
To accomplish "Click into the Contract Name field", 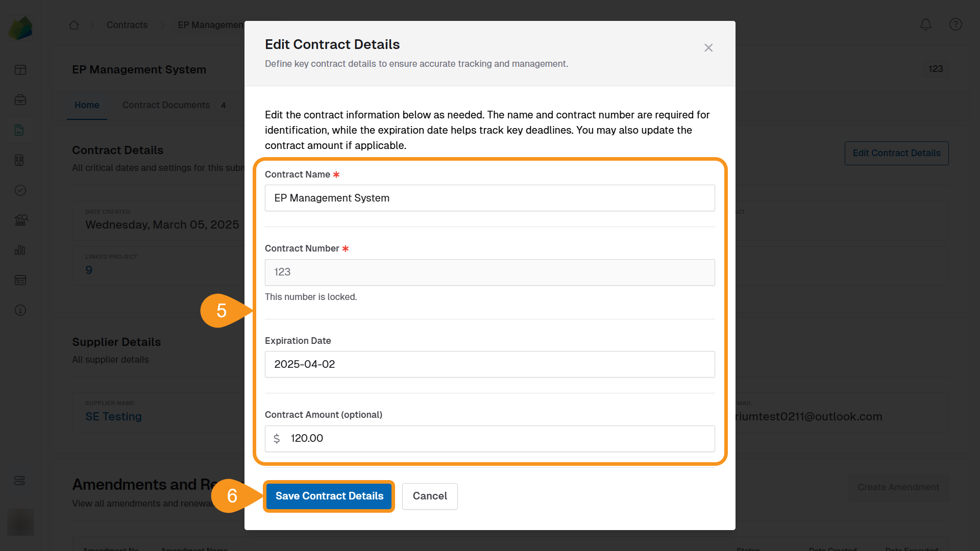I will coord(489,198).
